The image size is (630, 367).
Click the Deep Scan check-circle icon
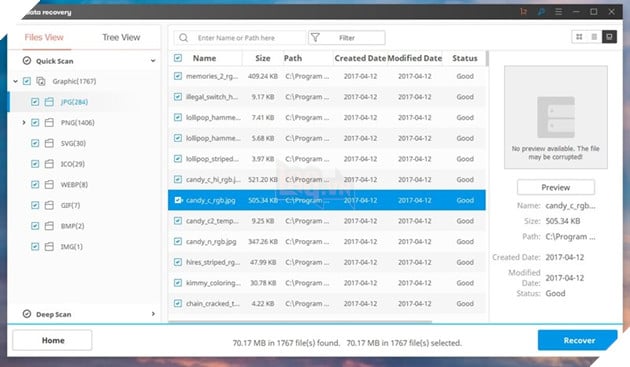tap(27, 314)
